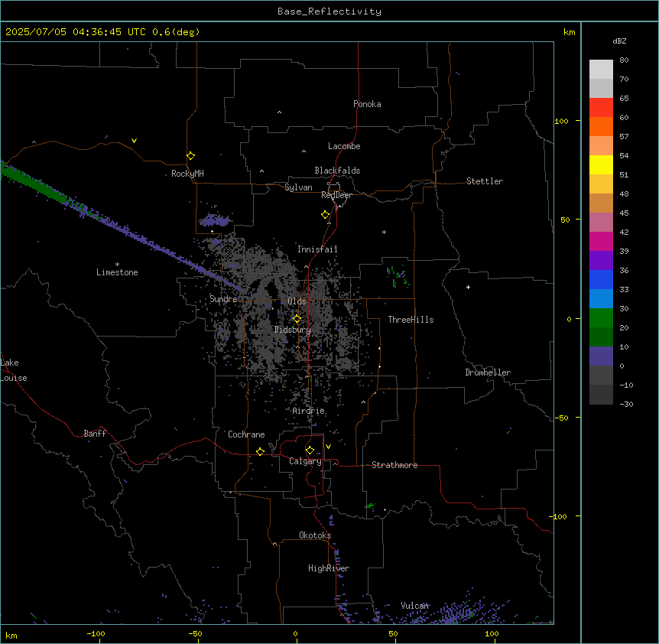Pick the red 60-65 dBZ legend swatch

(601, 108)
